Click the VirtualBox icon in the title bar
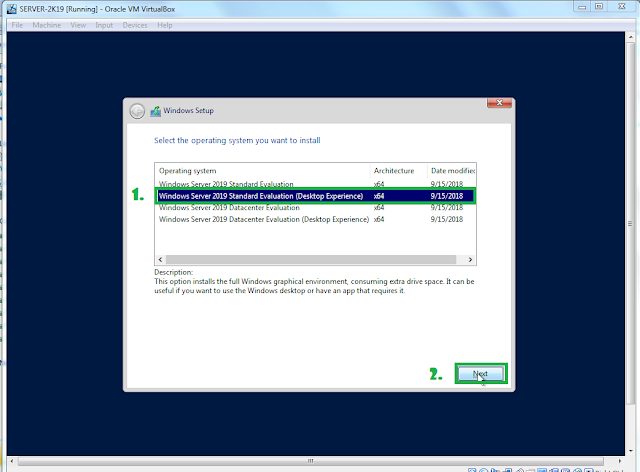 tap(12, 9)
